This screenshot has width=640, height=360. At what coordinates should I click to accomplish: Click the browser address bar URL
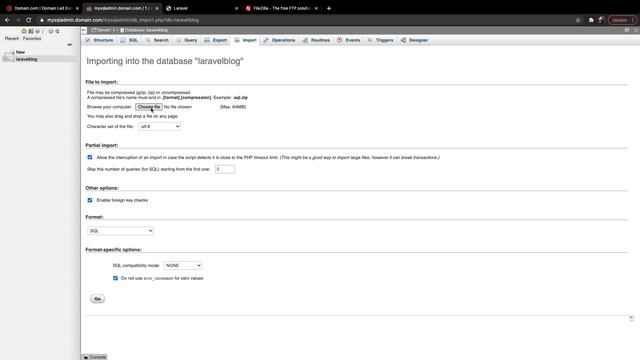[123, 20]
